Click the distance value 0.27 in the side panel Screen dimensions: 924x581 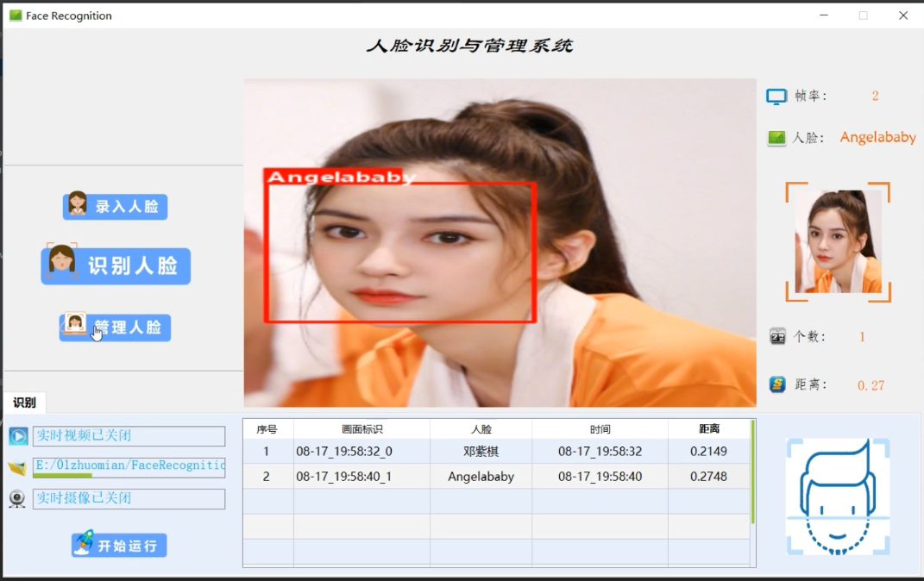tap(871, 385)
